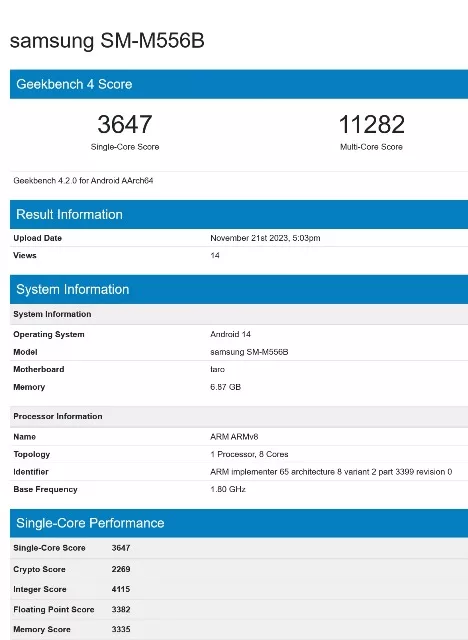
Task: Select the samsung SM-M556B model value
Action: [x=249, y=352]
